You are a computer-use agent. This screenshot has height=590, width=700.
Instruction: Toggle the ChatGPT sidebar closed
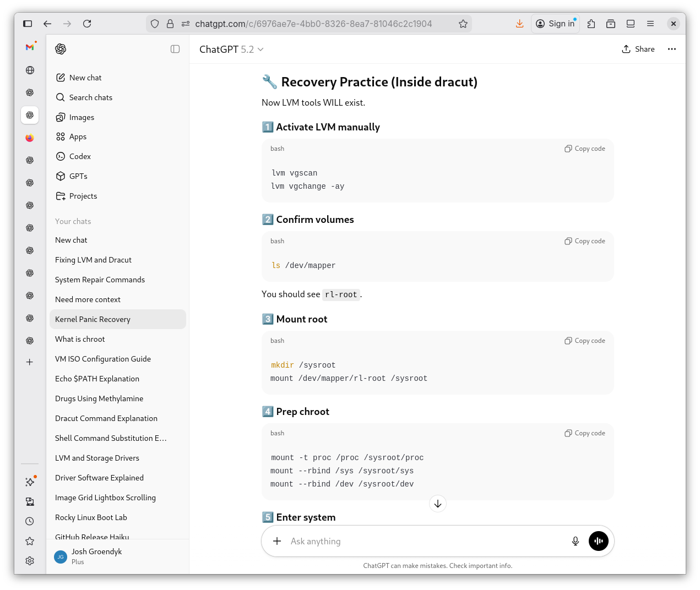tap(175, 49)
